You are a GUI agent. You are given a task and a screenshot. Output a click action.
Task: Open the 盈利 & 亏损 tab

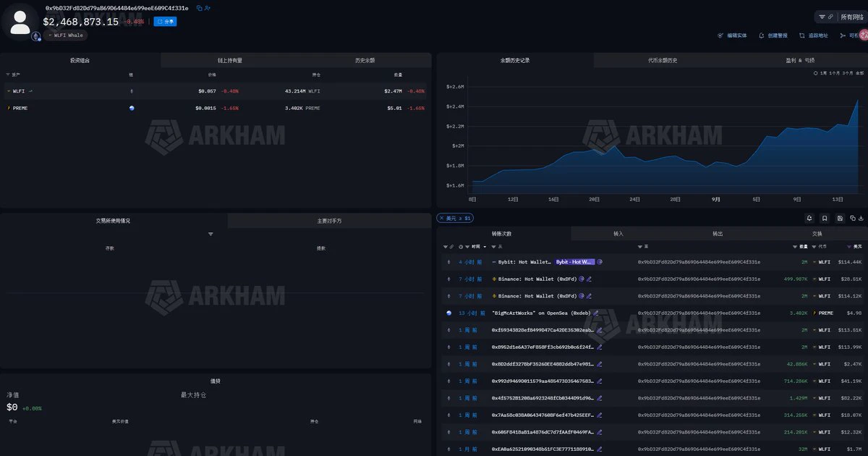(x=800, y=61)
